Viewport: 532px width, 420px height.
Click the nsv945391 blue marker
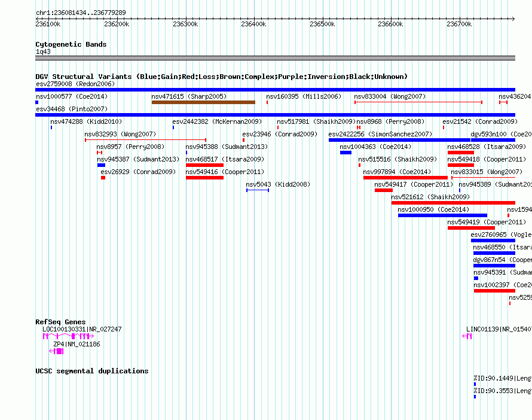476,278
